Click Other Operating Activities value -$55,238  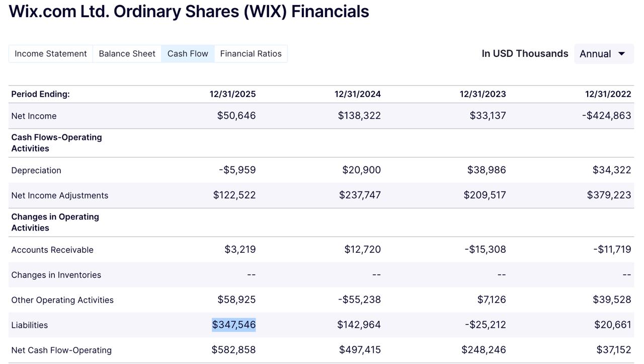click(x=360, y=300)
